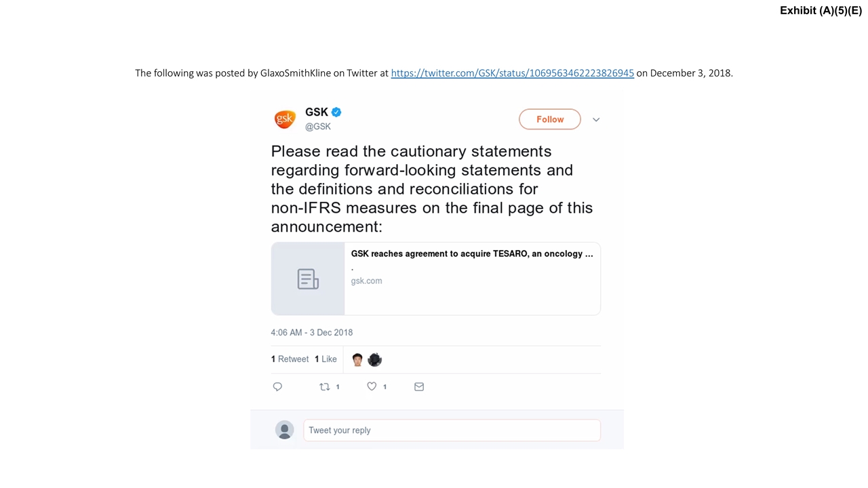Click the 4:06 AM - 3 Dec 2018 timestamp
Screen dimensions: 868x488
tap(312, 332)
